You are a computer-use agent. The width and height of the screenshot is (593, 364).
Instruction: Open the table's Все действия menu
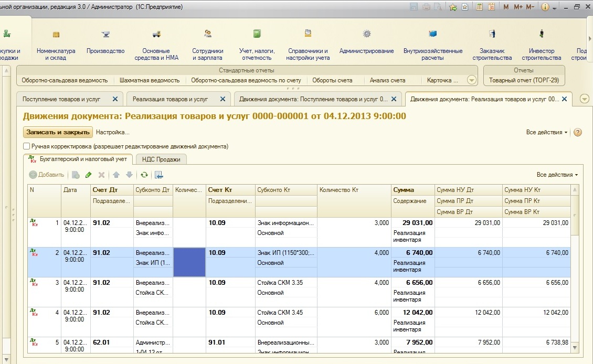click(x=557, y=175)
